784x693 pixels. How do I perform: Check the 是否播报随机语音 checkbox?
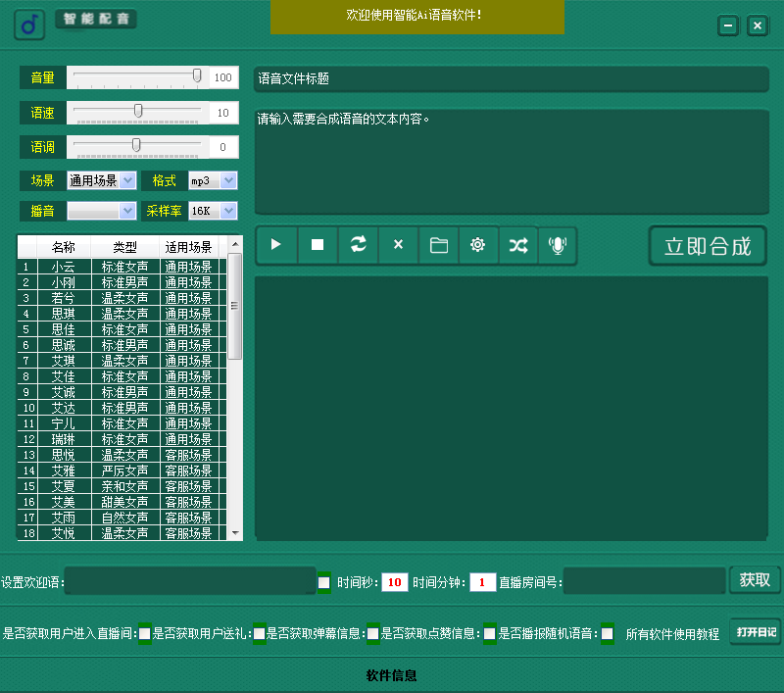pyautogui.click(x=608, y=634)
